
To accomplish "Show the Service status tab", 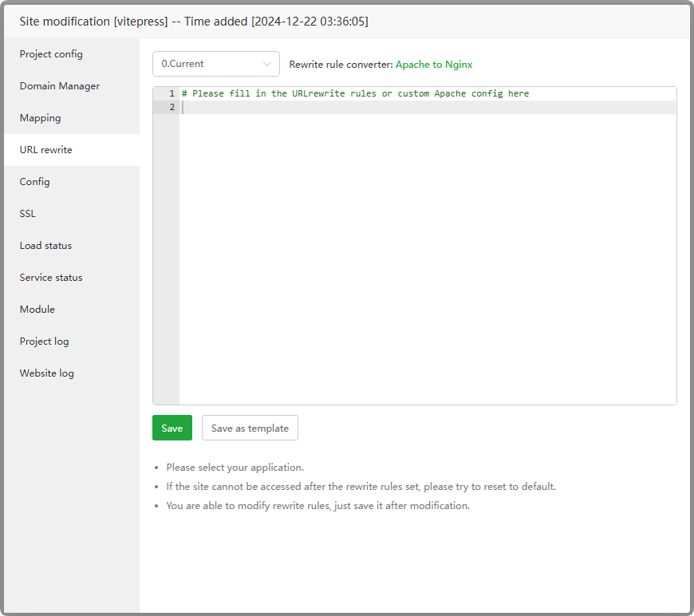I will (x=51, y=278).
